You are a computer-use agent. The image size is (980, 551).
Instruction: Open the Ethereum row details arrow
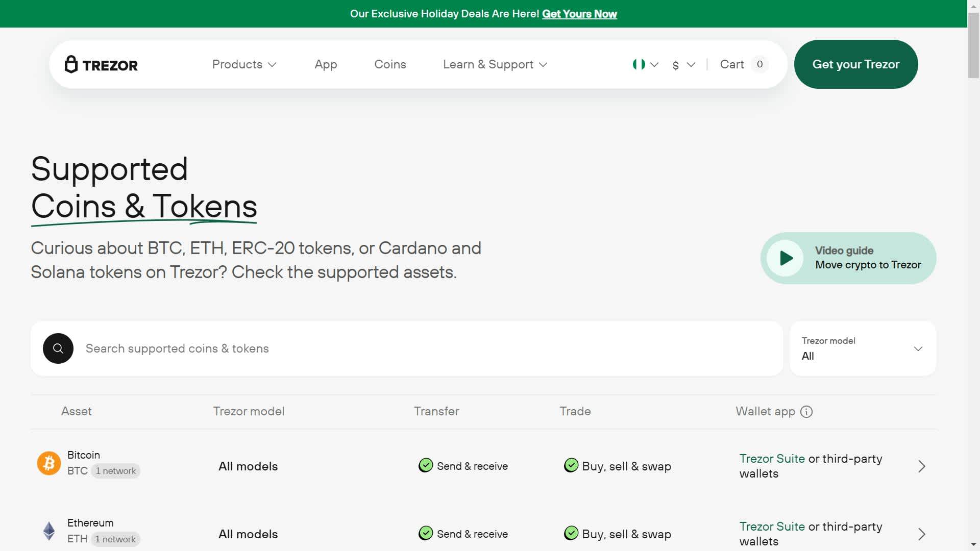(921, 534)
